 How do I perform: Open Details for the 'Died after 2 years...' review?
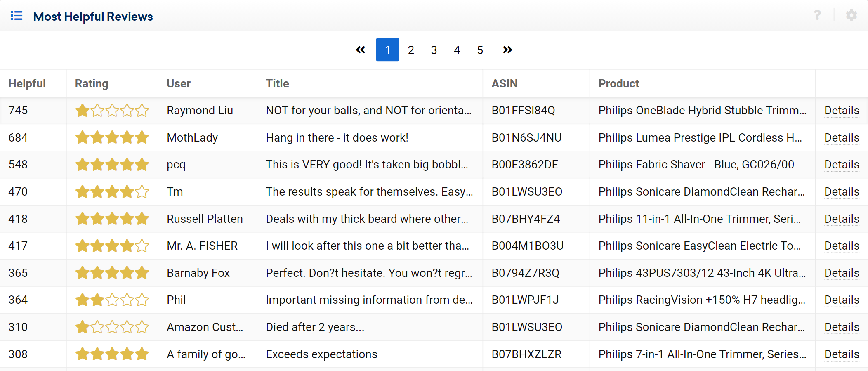842,327
